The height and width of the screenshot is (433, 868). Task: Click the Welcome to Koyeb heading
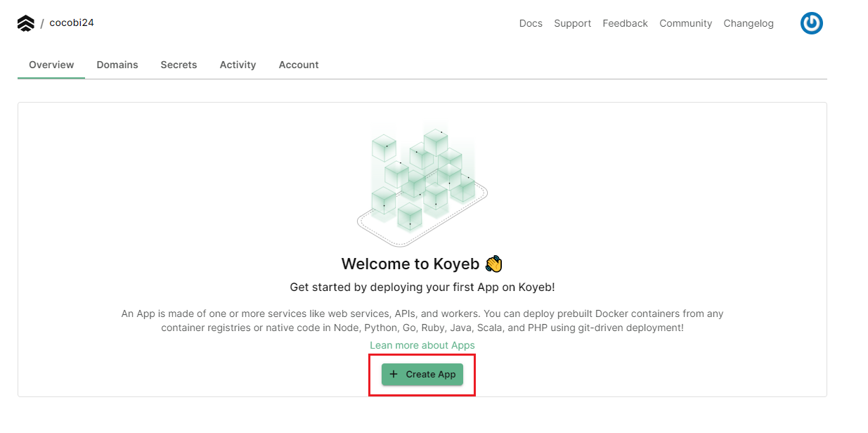coord(422,264)
